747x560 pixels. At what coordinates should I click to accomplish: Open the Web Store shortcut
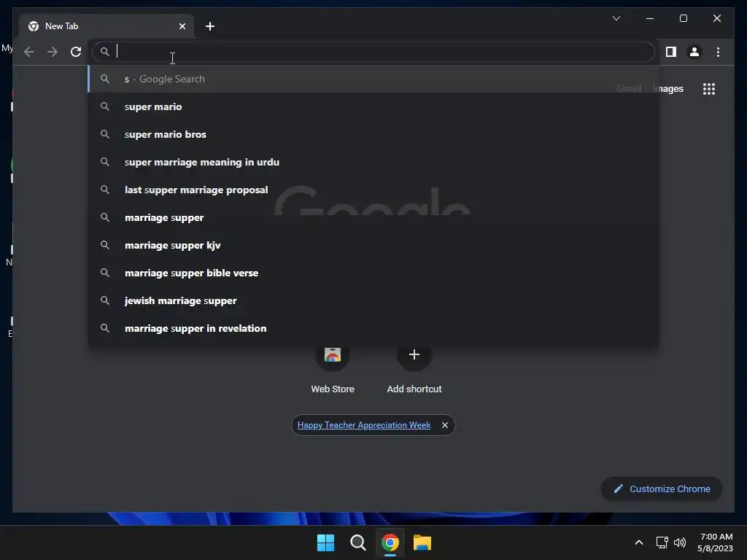point(333,369)
